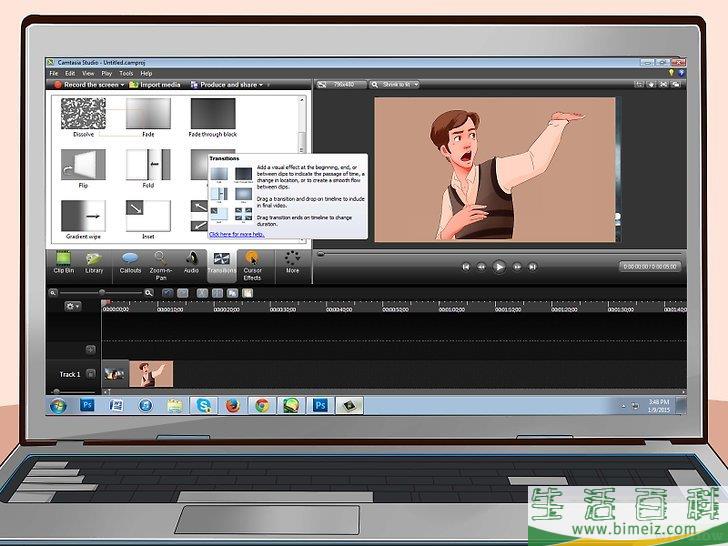Open Firefox from the taskbar
This screenshot has height=546, width=728.
point(233,406)
